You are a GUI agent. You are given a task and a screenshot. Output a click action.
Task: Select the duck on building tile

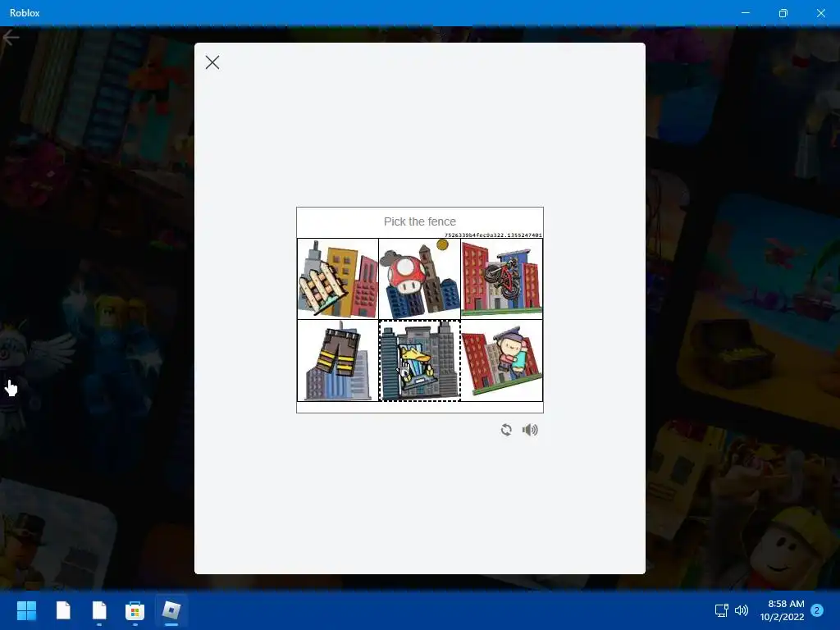419,361
